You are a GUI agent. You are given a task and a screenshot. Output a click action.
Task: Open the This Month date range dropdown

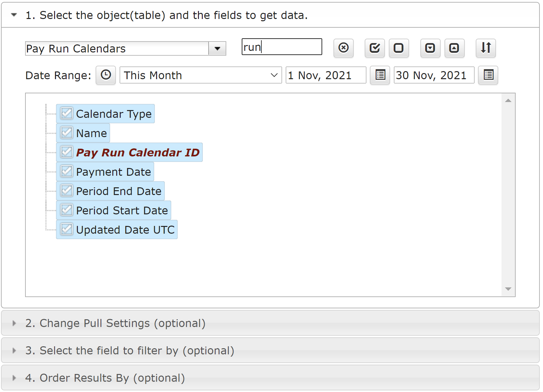201,75
